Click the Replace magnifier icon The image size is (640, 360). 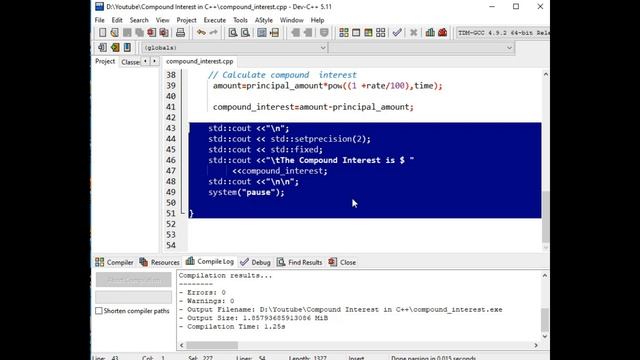pyautogui.click(x=245, y=33)
